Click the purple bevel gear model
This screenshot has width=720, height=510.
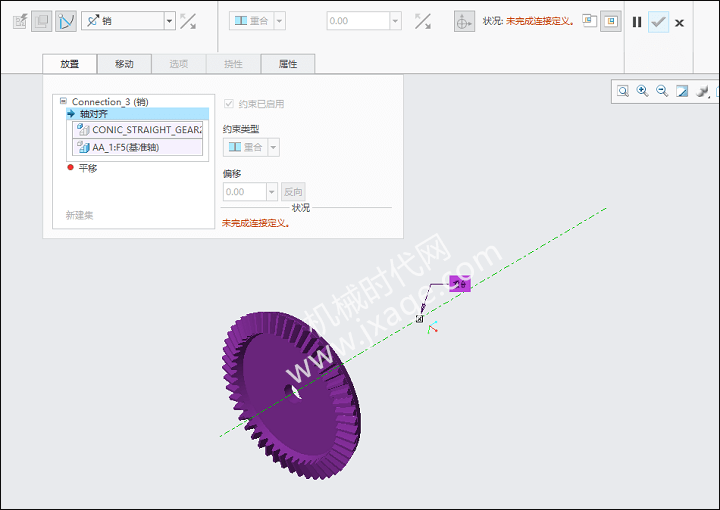point(290,395)
